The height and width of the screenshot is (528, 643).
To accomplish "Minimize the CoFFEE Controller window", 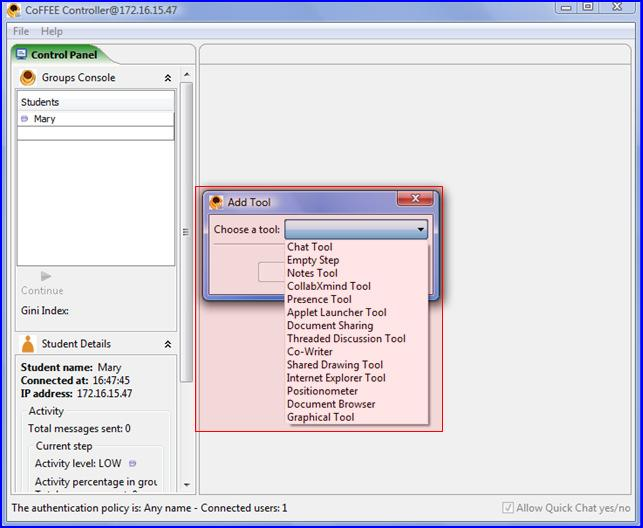I will click(x=566, y=7).
